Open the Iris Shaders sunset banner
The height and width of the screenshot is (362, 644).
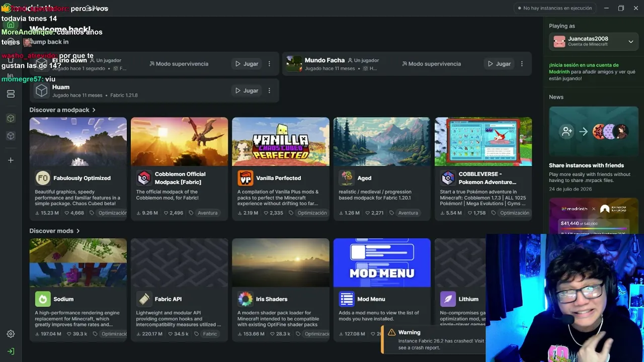pyautogui.click(x=281, y=263)
